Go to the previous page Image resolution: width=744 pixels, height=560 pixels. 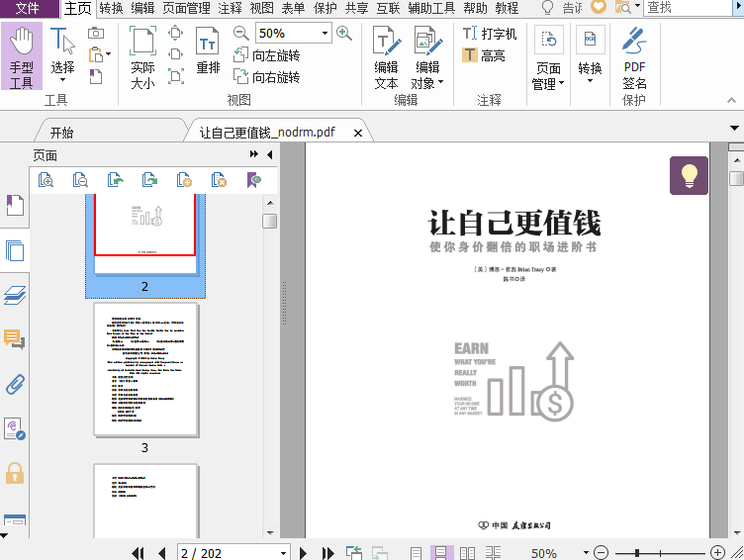coord(162,553)
